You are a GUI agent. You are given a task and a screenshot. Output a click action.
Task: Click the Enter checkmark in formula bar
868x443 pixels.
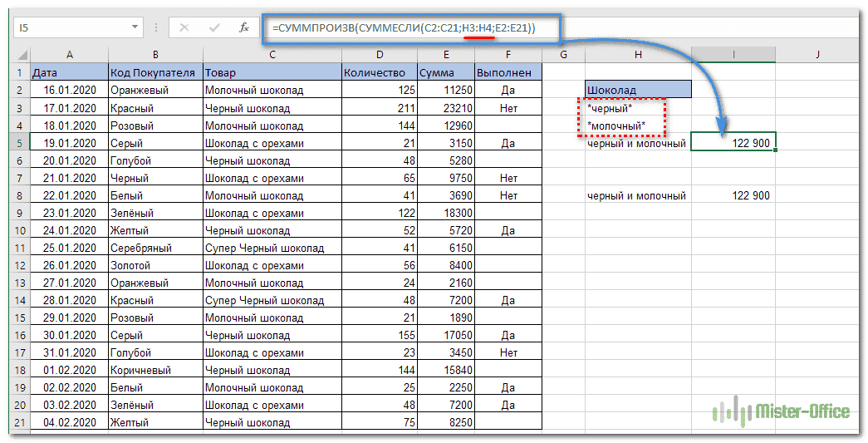pyautogui.click(x=214, y=27)
